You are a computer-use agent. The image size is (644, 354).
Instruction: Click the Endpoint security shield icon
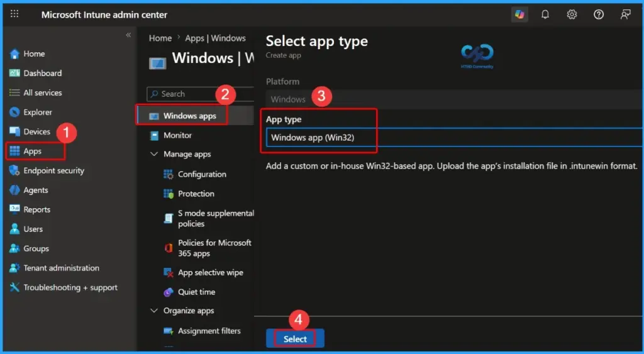(x=14, y=170)
